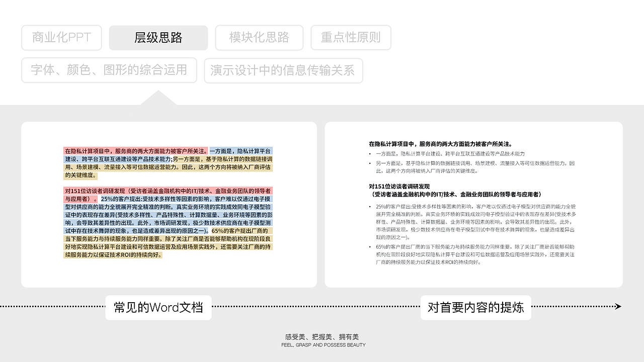Switch to the 商业化PPT tab
Screen dimensions: 644x362
click(x=61, y=38)
